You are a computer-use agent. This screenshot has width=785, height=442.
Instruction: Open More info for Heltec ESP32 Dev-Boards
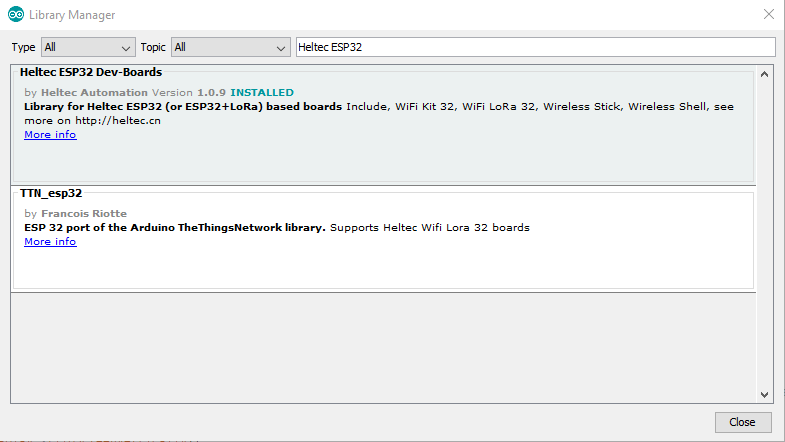coord(50,135)
